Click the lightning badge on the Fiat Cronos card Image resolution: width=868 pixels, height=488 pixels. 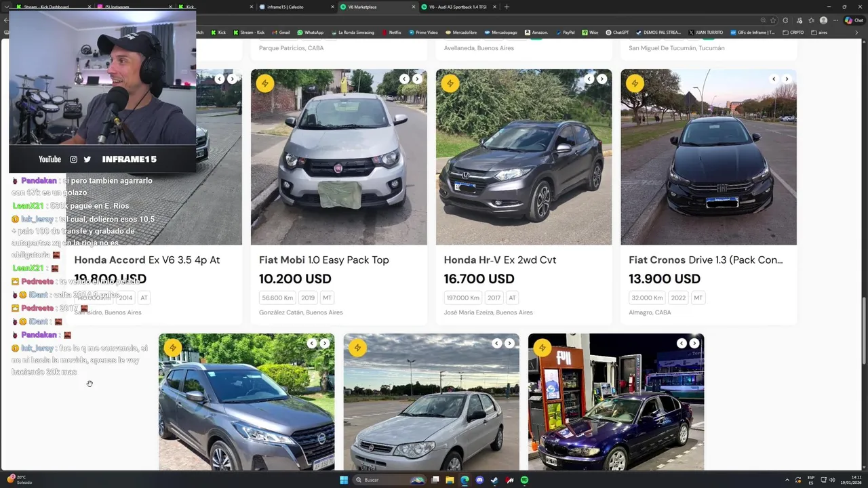pos(635,83)
